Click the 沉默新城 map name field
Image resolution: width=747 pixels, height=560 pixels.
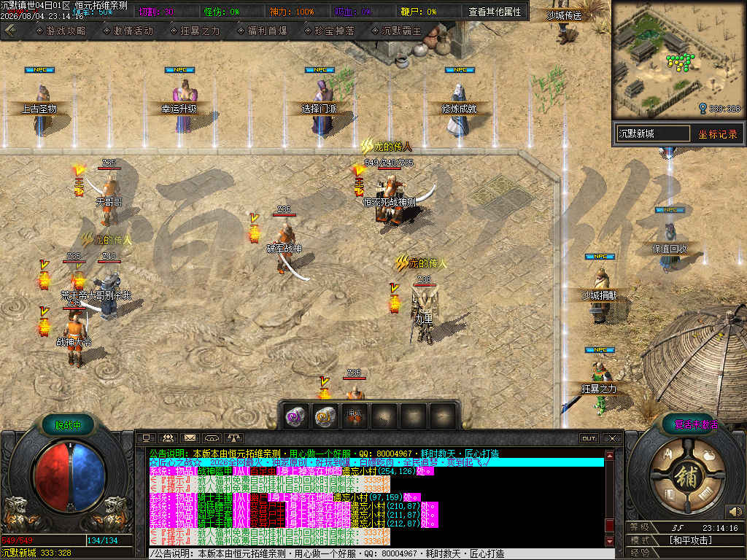[x=653, y=134]
